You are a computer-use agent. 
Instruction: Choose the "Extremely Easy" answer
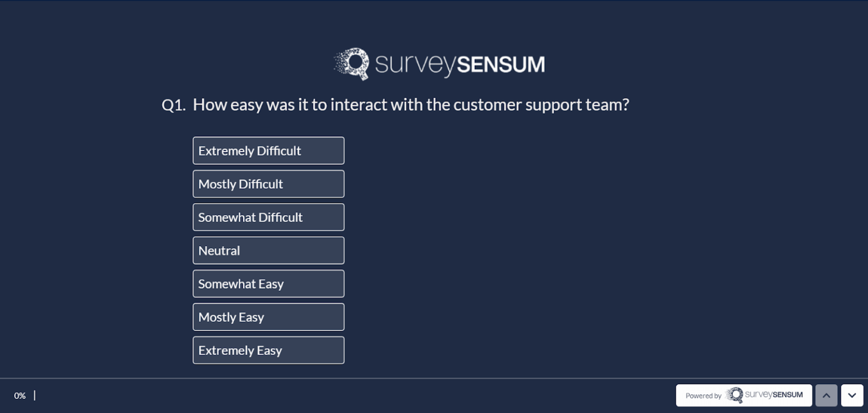(x=268, y=350)
